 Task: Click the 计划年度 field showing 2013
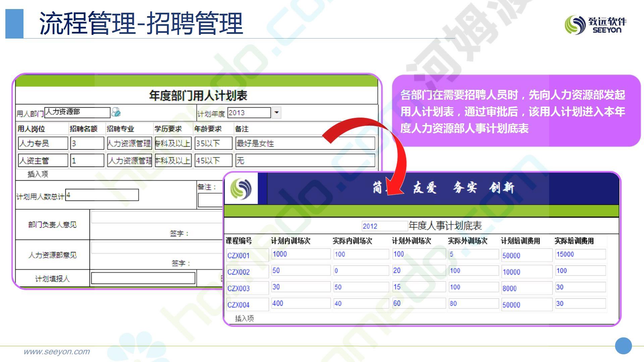coord(249,113)
